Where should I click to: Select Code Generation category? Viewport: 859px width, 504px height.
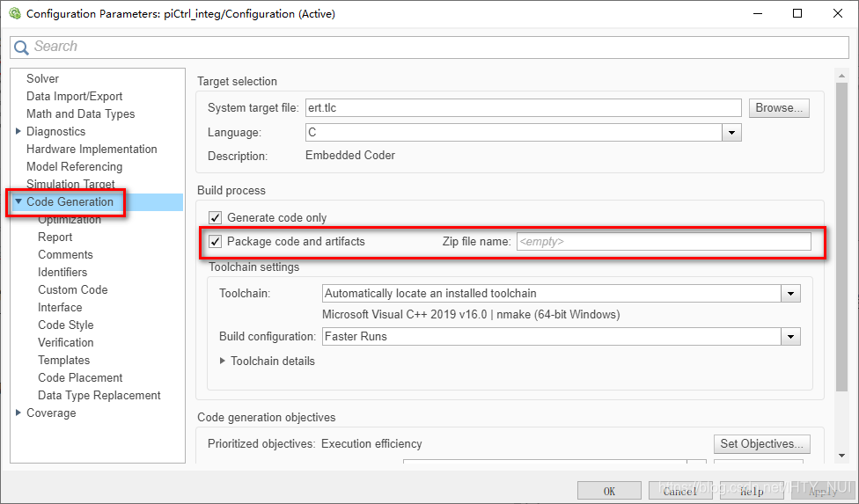[70, 202]
